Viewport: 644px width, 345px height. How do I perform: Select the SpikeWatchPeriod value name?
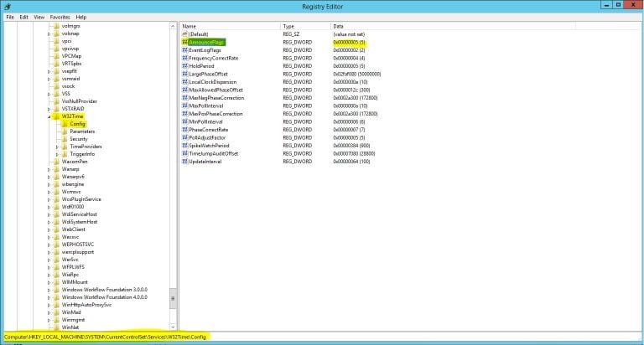point(209,146)
